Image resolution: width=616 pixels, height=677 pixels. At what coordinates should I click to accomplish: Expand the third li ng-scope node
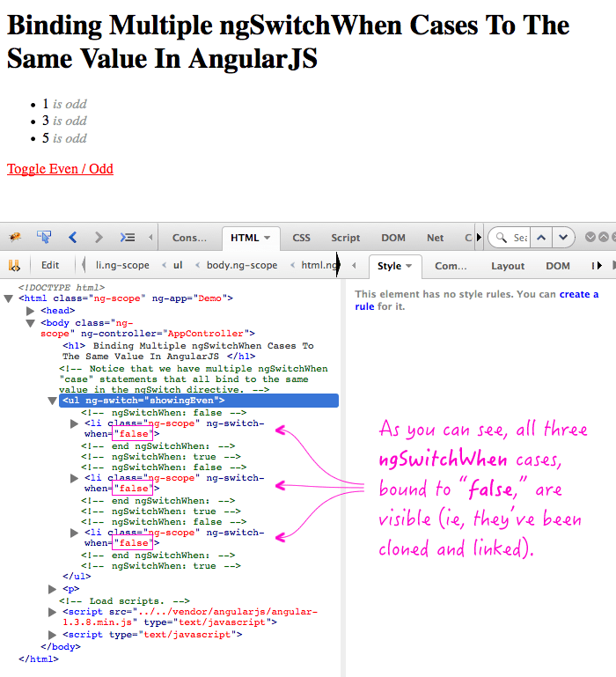coord(74,533)
